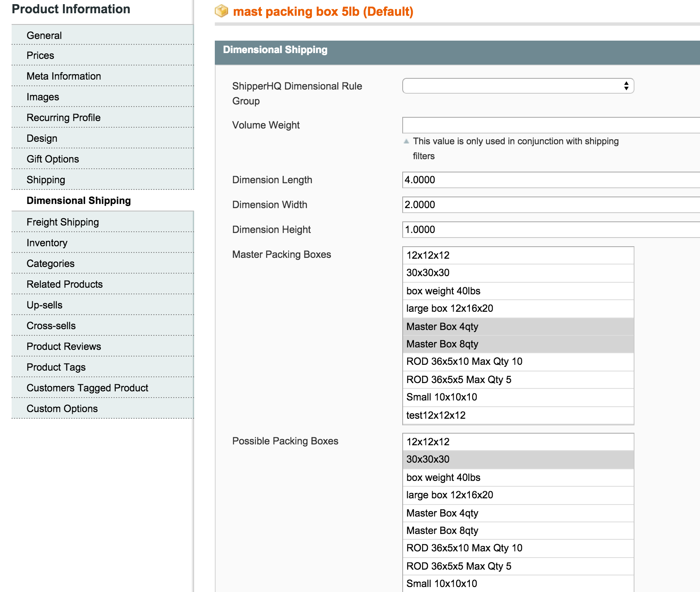This screenshot has height=592, width=700.
Task: Choose test12x12x12 in Master Packing Boxes
Action: (436, 415)
